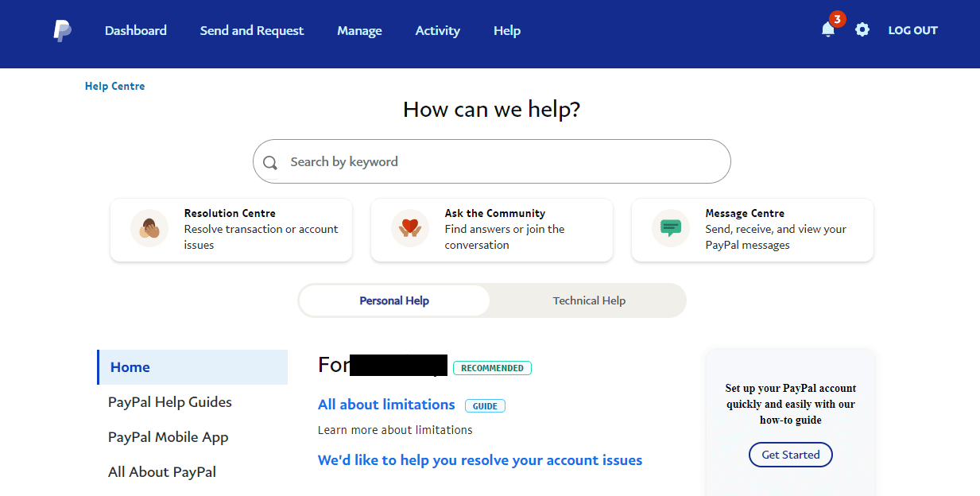Open the Resolution Centre card
The height and width of the screenshot is (496, 980).
[231, 230]
